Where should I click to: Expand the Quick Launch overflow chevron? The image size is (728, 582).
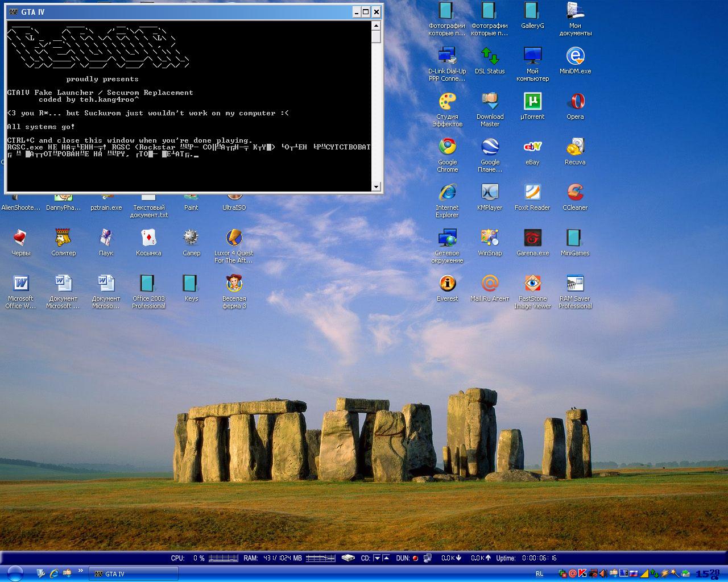pyautogui.click(x=80, y=571)
